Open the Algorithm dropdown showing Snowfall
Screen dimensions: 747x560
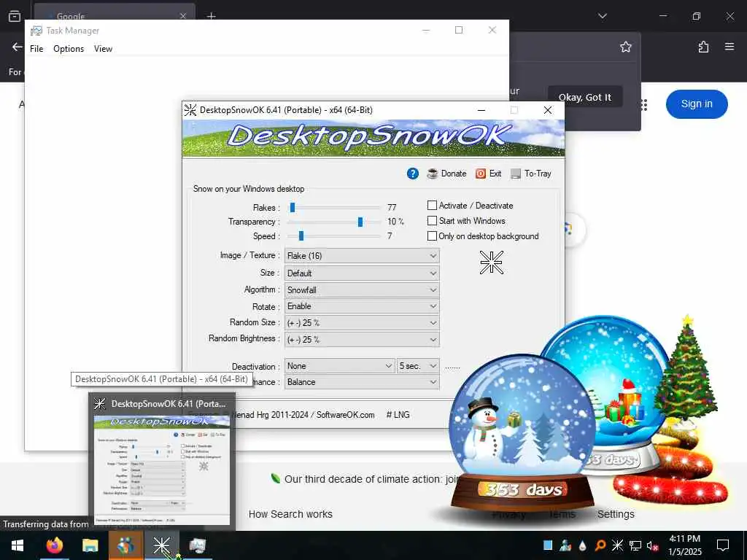362,290
